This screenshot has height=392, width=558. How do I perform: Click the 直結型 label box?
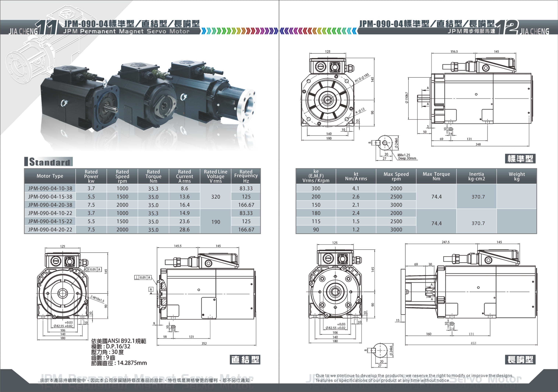click(245, 359)
